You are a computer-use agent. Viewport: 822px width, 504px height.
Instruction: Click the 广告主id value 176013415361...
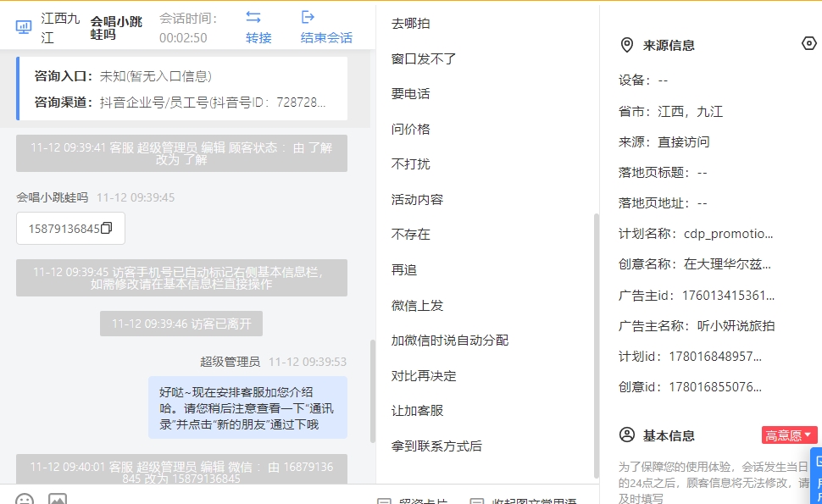pyautogui.click(x=728, y=296)
